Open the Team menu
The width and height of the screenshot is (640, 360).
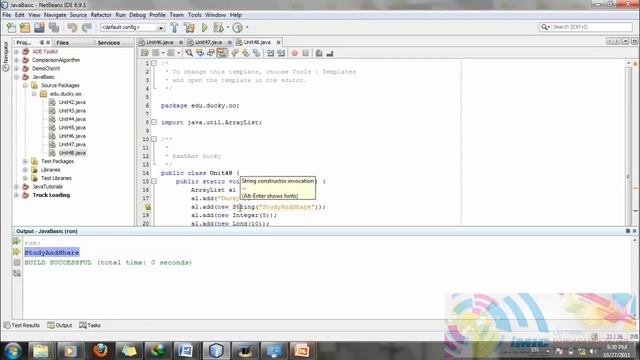click(176, 15)
